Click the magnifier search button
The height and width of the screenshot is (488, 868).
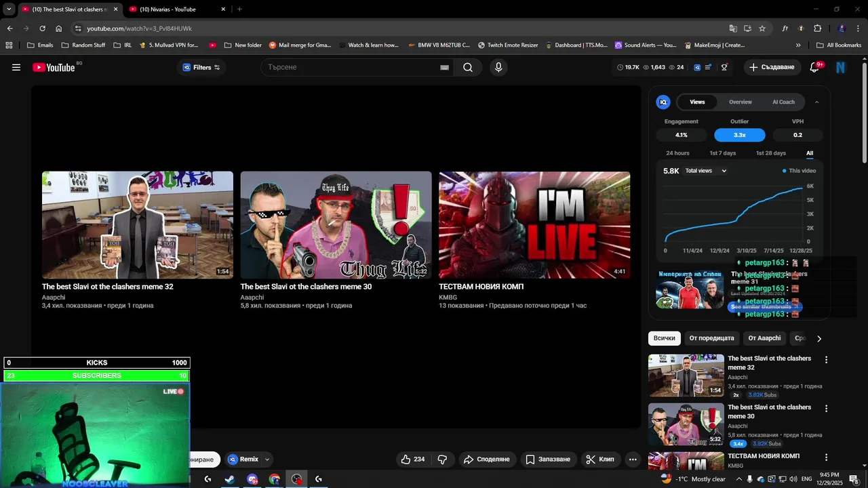tap(468, 67)
